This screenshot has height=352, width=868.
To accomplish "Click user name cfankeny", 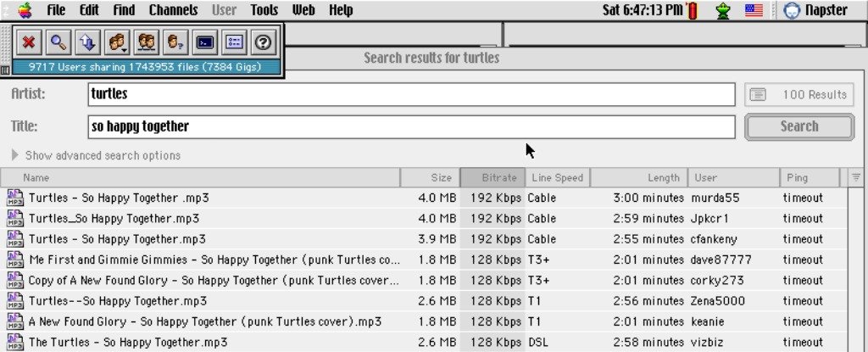I will pyautogui.click(x=714, y=239).
